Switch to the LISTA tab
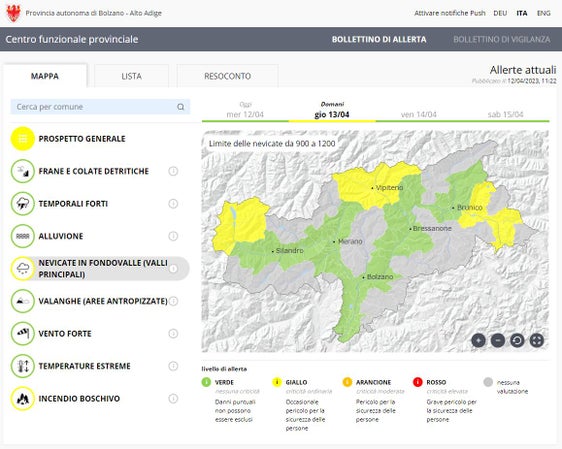This screenshot has width=562, height=449. (132, 76)
